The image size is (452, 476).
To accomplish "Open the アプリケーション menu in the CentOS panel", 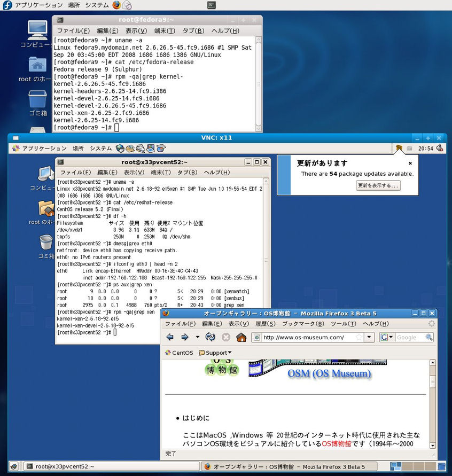I will pyautogui.click(x=44, y=149).
